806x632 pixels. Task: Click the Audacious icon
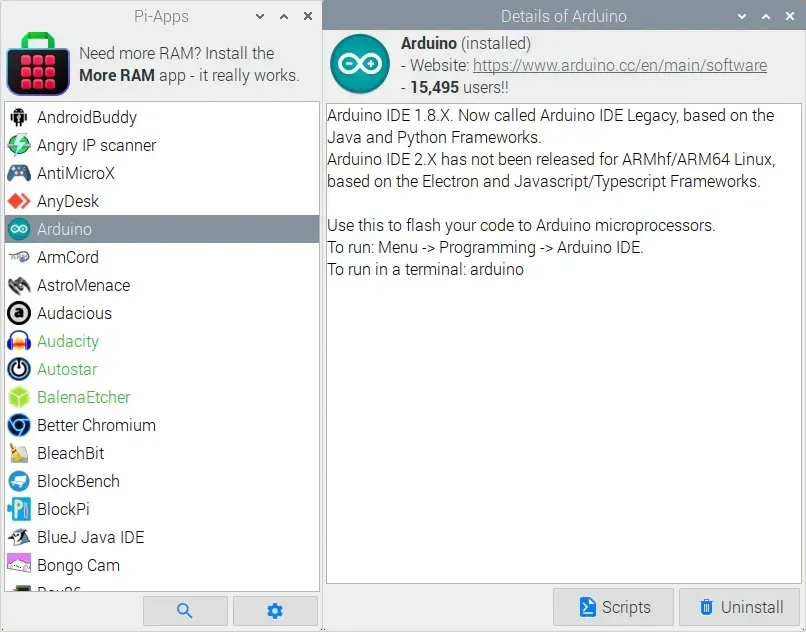coord(19,313)
